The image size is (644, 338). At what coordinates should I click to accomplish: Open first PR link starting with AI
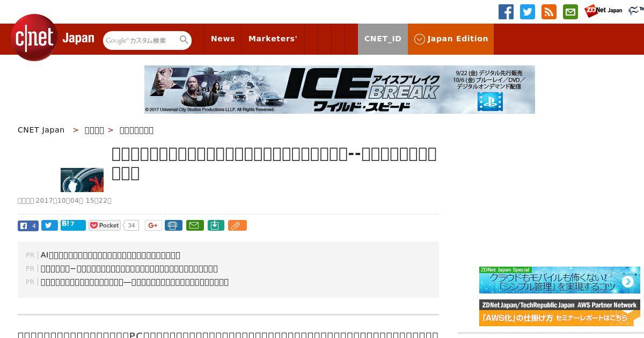point(111,255)
